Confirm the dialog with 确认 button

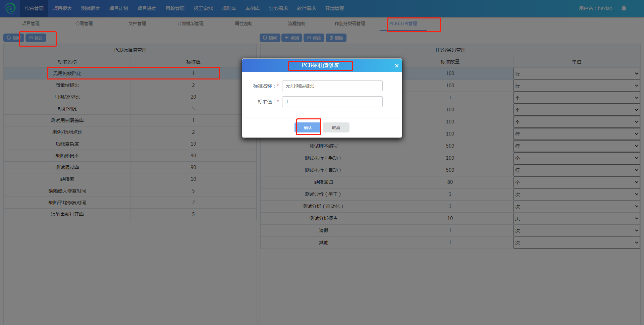(x=308, y=127)
